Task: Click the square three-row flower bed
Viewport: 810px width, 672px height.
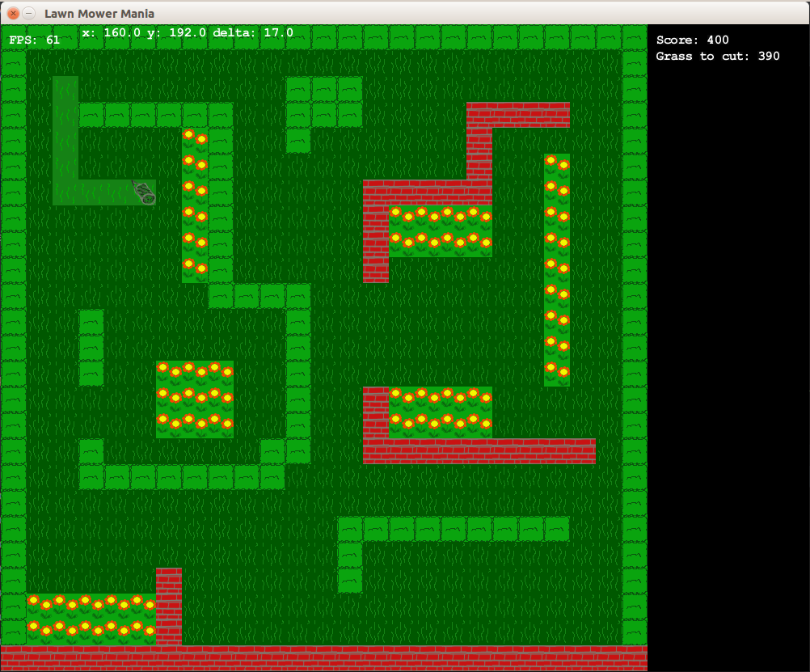Action: tap(195, 399)
